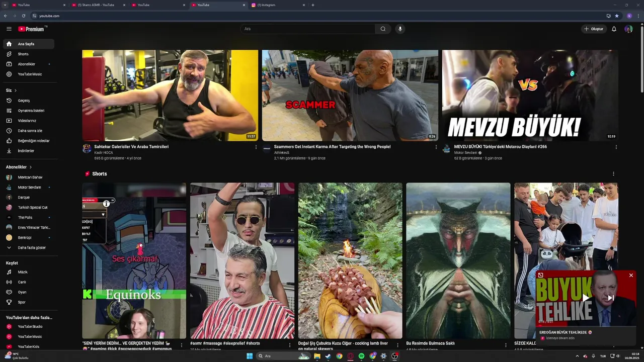The width and height of the screenshot is (644, 362).
Task: Open Spor sports section
Action: (30, 302)
